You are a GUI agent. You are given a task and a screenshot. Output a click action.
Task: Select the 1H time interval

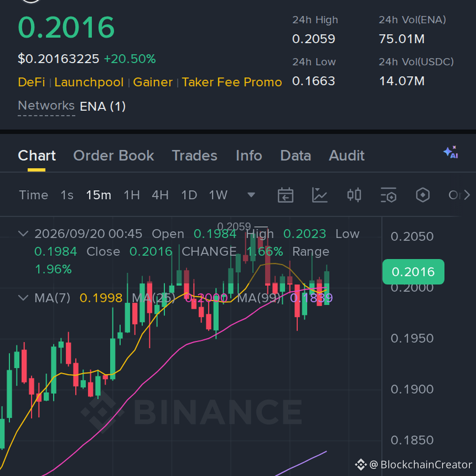pos(132,195)
